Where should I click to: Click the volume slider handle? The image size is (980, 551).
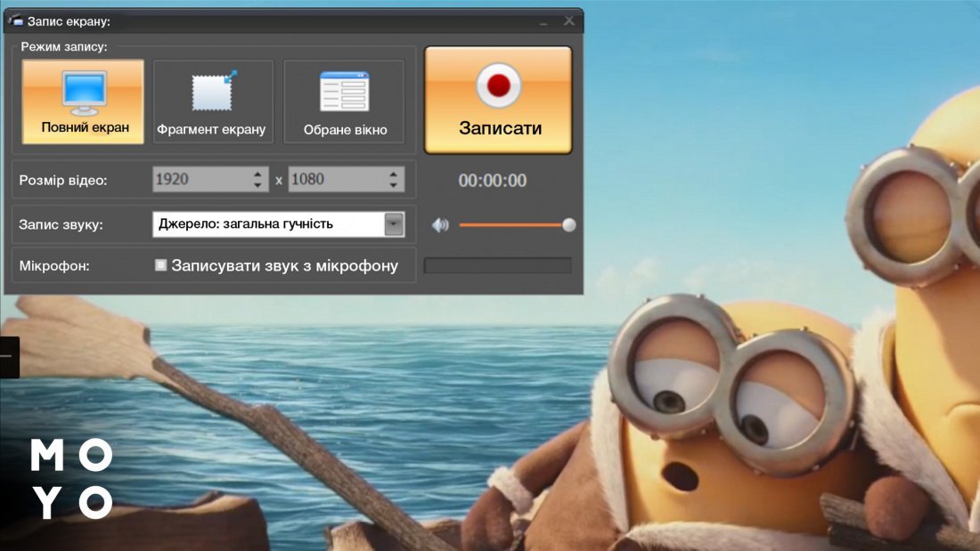pos(568,225)
